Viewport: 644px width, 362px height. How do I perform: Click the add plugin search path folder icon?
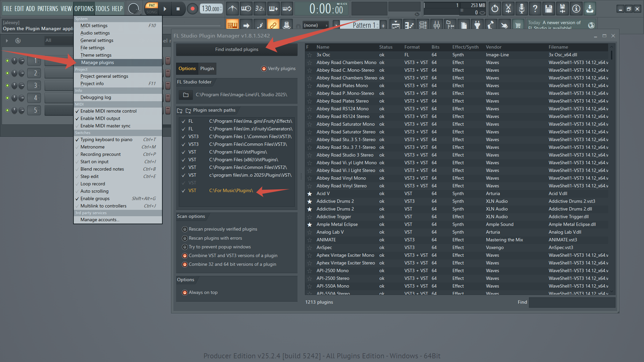pos(180,110)
